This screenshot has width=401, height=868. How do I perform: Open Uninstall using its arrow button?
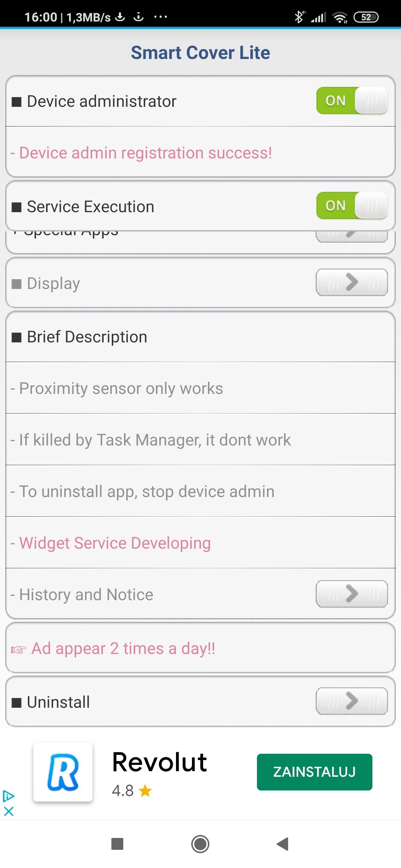[352, 701]
